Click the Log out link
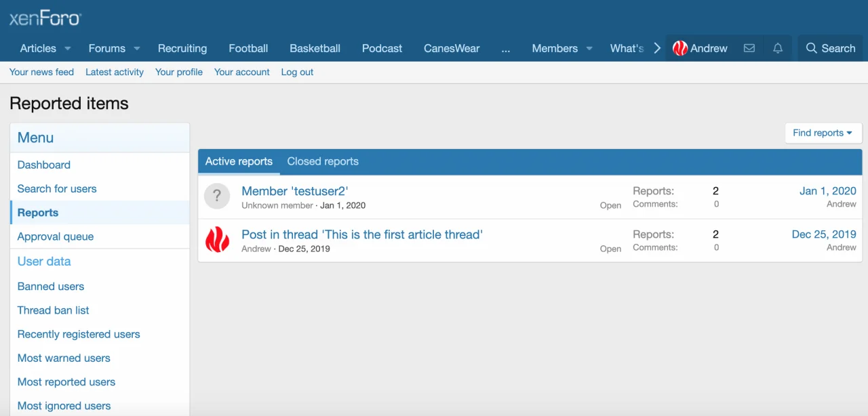Image resolution: width=868 pixels, height=416 pixels. tap(297, 72)
